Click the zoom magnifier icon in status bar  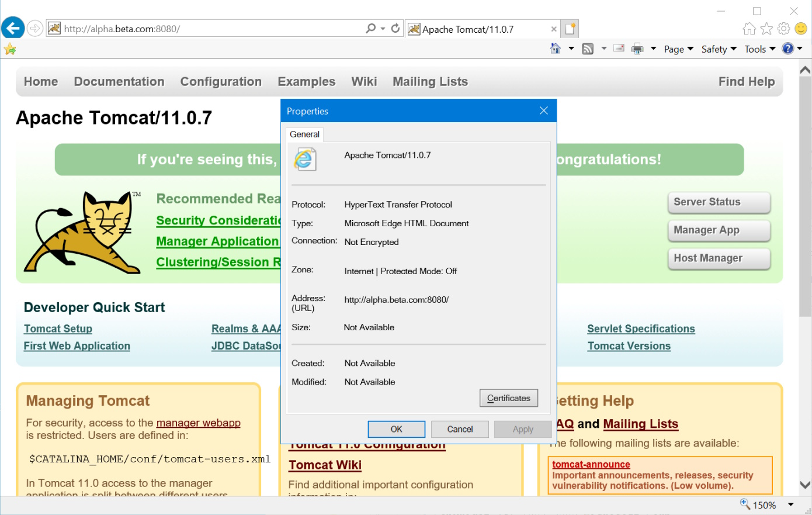click(745, 504)
